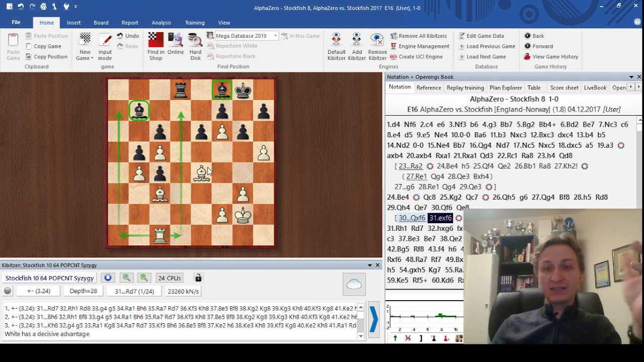The image size is (644, 362).
Task: Click Load Next Game
Action: (482, 57)
